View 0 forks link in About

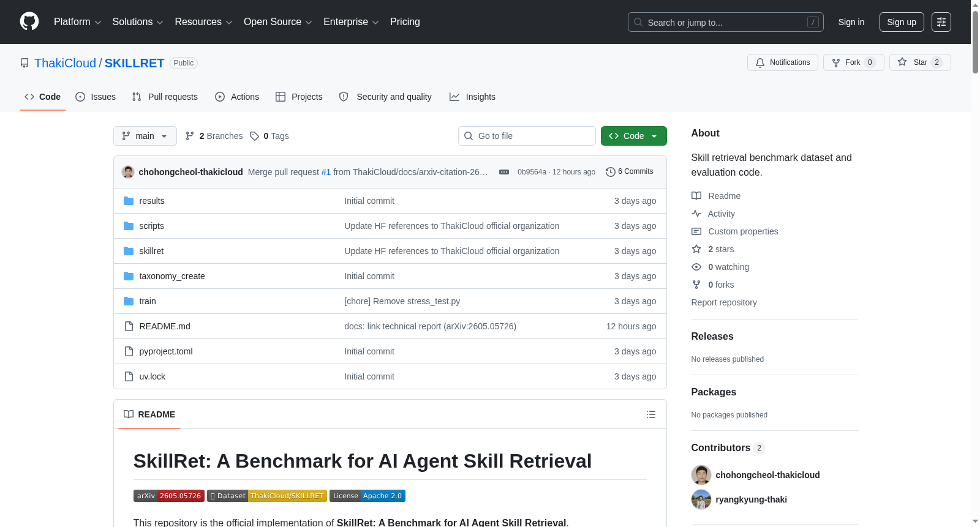pyautogui.click(x=713, y=285)
